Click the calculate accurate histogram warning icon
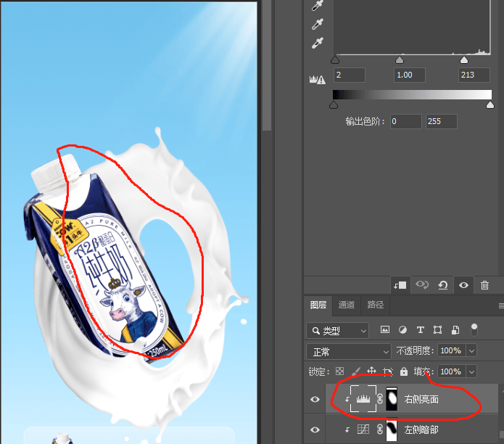 (x=317, y=79)
